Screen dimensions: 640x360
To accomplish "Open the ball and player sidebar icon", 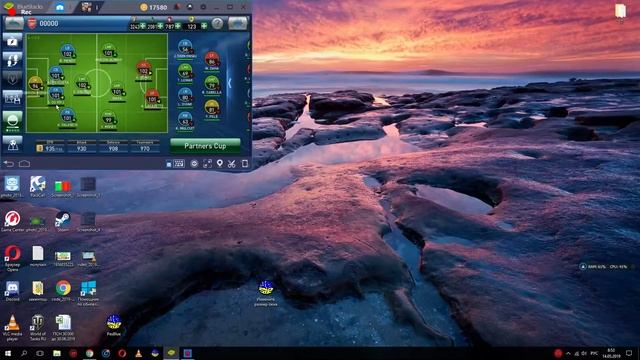I will pyautogui.click(x=12, y=144).
